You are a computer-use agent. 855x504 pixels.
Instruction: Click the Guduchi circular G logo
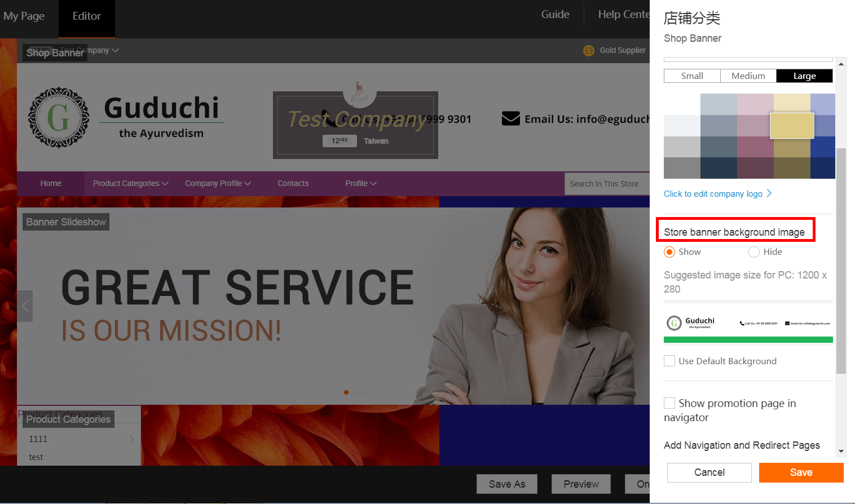click(x=59, y=118)
